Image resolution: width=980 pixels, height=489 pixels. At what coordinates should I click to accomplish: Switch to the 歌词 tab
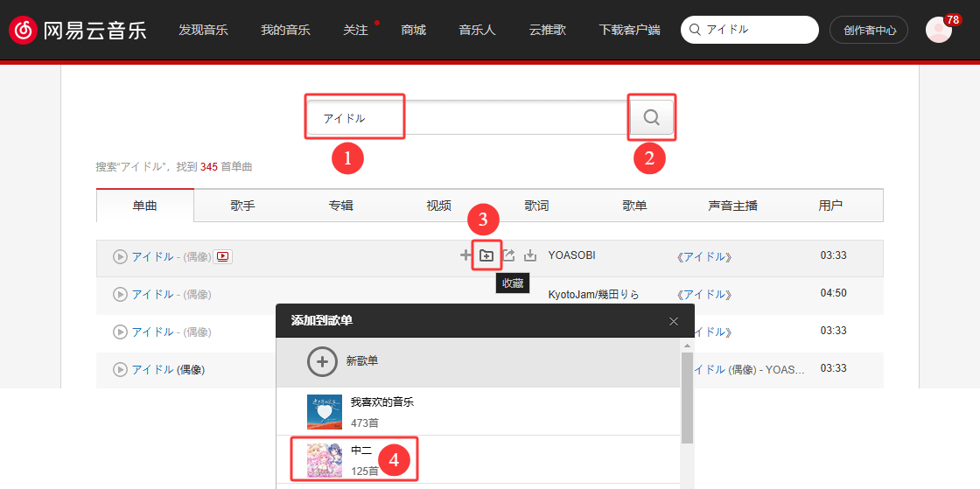pos(536,205)
